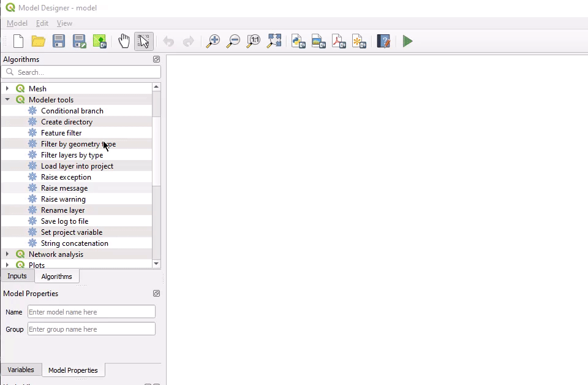Image resolution: width=588 pixels, height=385 pixels.
Task: Export the model as a Python script
Action: 298,41
